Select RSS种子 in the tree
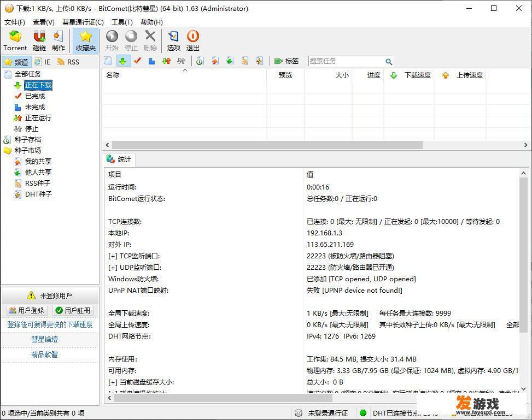The width and height of the screenshot is (532, 420). [x=38, y=184]
